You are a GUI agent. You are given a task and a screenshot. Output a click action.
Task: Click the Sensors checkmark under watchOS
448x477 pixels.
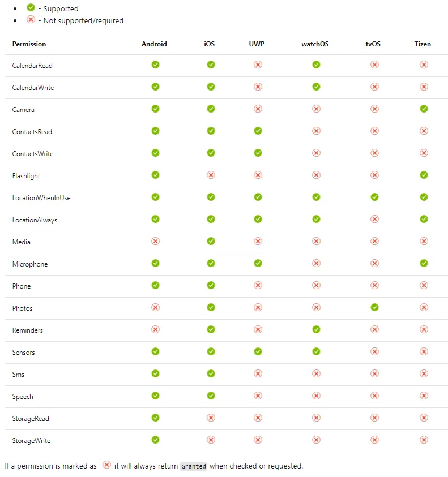point(316,351)
